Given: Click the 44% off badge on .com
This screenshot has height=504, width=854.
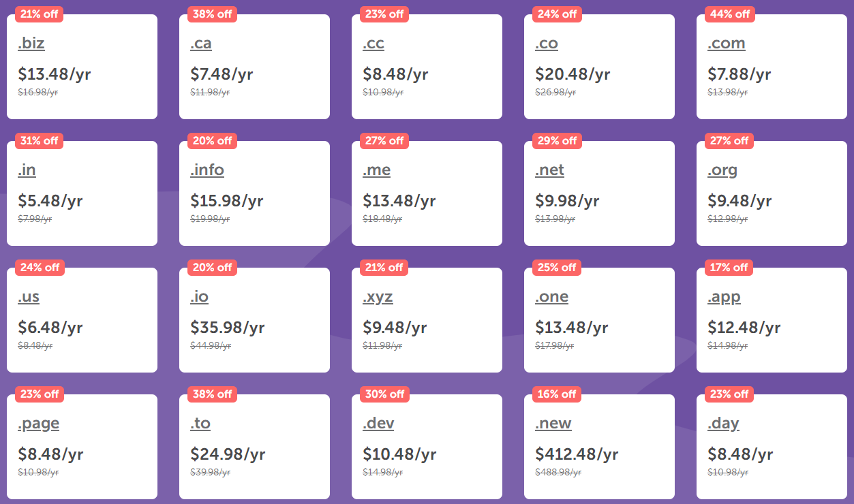Looking at the screenshot, I should click(730, 14).
